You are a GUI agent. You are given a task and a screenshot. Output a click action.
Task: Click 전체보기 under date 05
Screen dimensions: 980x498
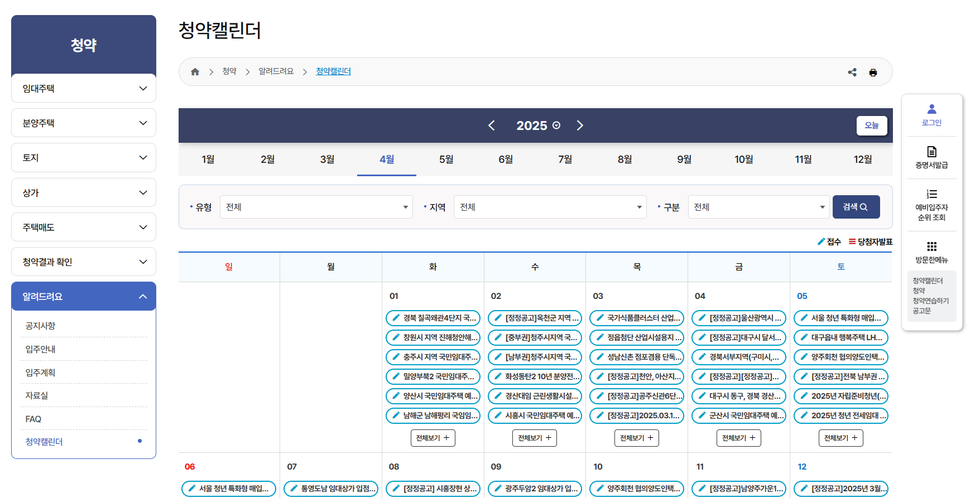[841, 438]
